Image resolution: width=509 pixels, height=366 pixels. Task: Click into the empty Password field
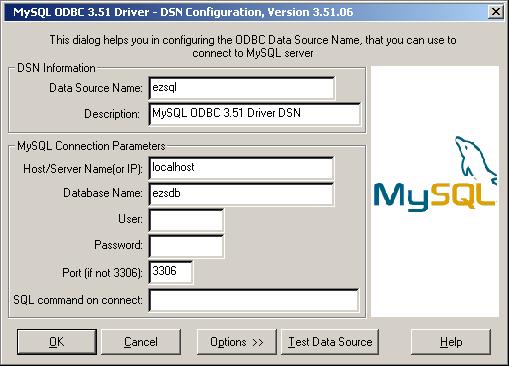pyautogui.click(x=186, y=246)
